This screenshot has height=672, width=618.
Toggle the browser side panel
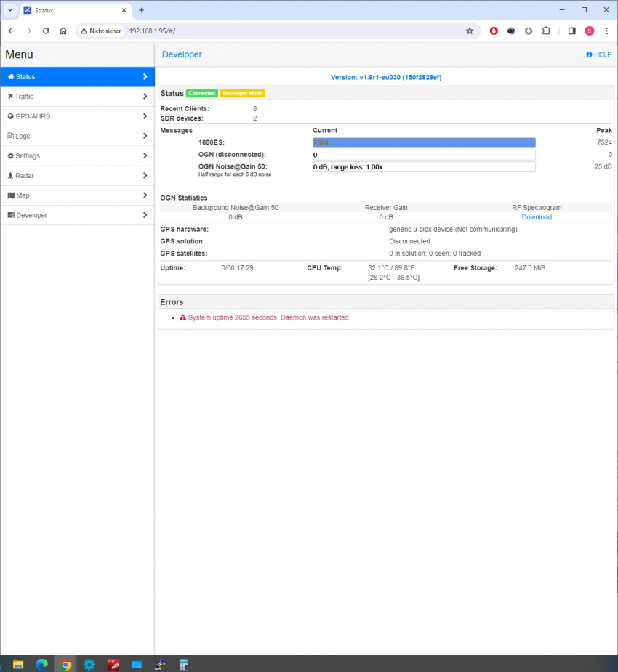point(571,31)
